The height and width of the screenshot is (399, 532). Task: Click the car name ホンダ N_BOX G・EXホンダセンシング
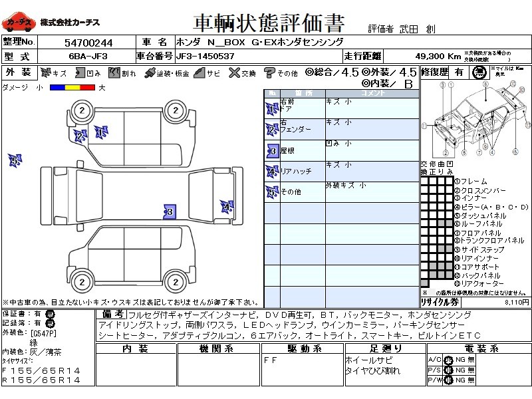259,43
